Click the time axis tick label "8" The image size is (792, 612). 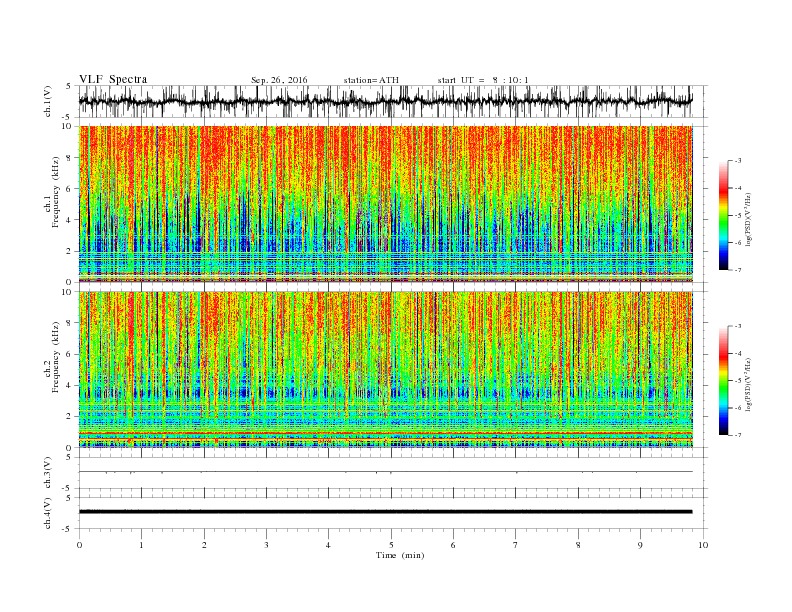click(x=578, y=545)
